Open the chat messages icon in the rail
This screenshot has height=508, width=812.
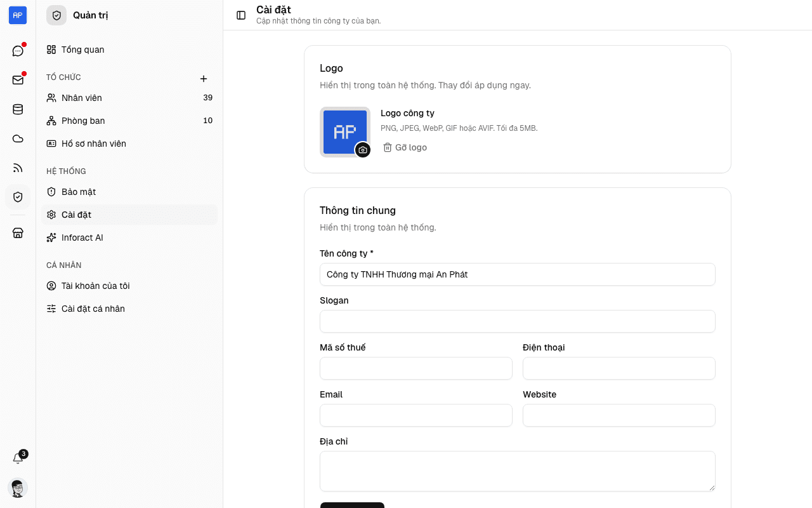point(18,51)
